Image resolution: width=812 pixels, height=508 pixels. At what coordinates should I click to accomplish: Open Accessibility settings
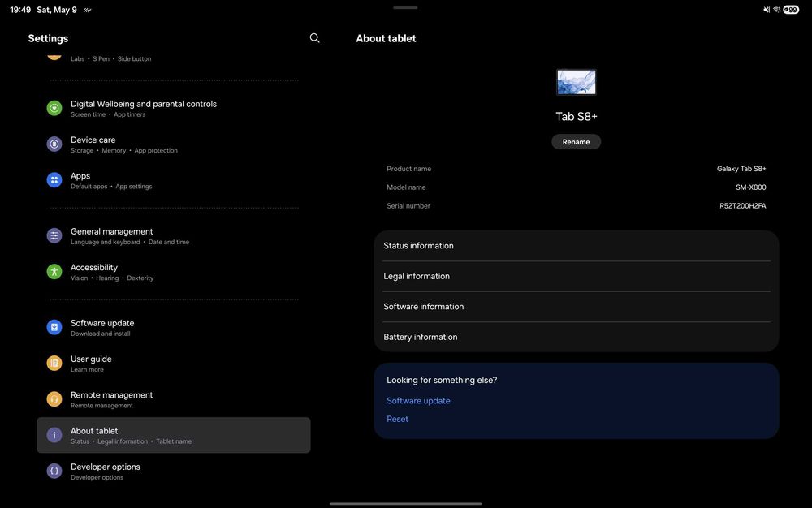[174, 272]
